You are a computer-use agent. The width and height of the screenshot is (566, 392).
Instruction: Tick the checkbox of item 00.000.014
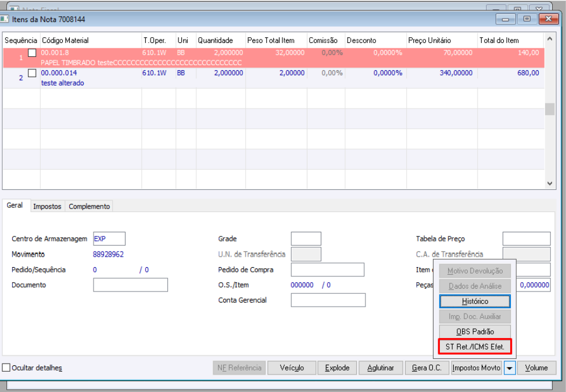(x=32, y=73)
